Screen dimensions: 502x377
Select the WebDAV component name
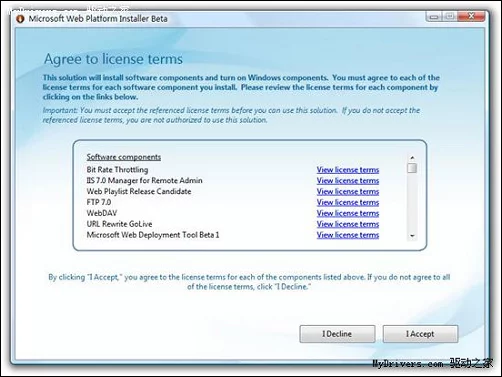pyautogui.click(x=102, y=213)
